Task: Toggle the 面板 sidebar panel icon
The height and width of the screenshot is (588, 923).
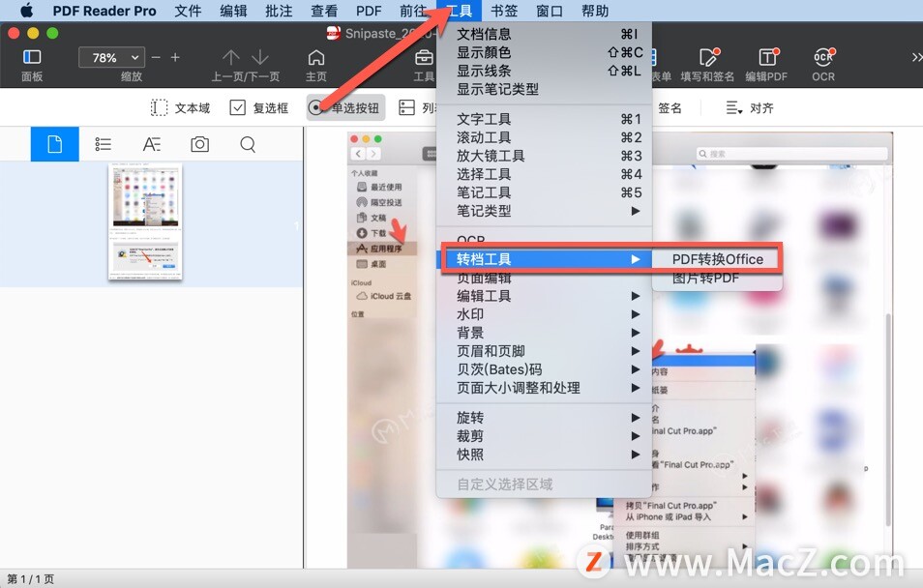Action: click(x=32, y=57)
